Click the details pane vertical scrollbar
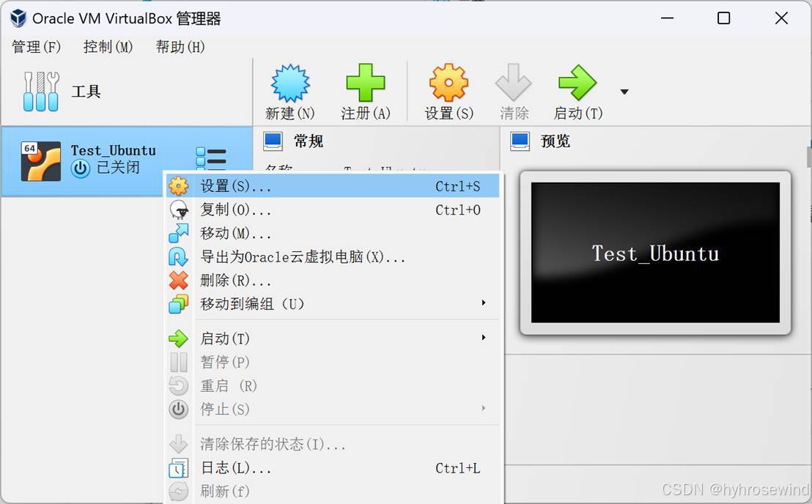 (x=808, y=157)
